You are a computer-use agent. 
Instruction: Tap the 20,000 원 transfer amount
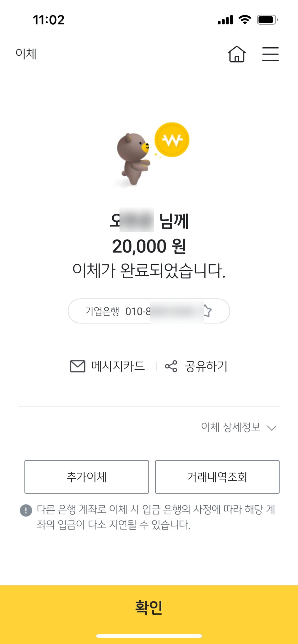click(149, 246)
